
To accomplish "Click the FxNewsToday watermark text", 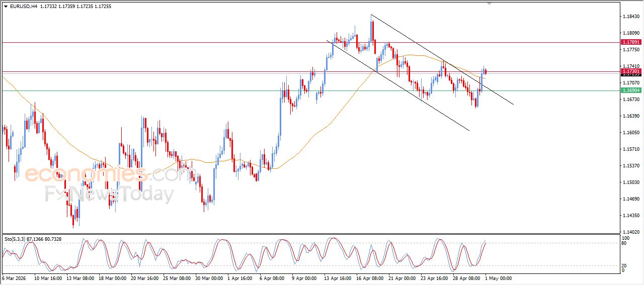I will click(109, 194).
